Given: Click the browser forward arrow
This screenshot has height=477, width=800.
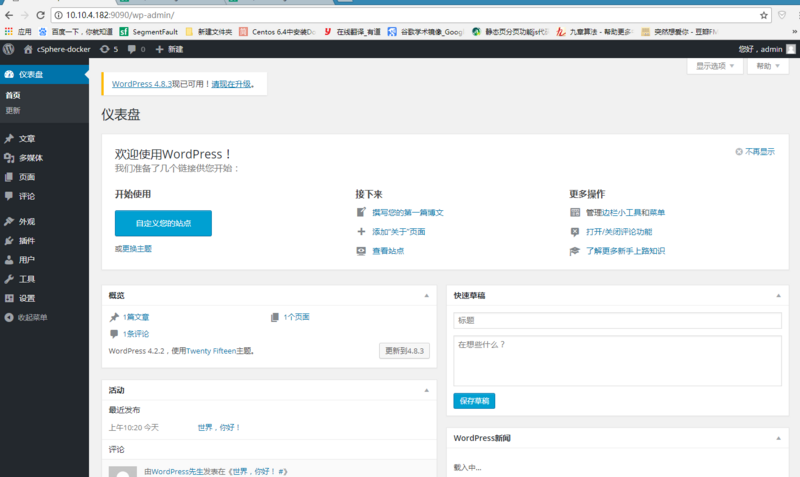Looking at the screenshot, I should 24,15.
